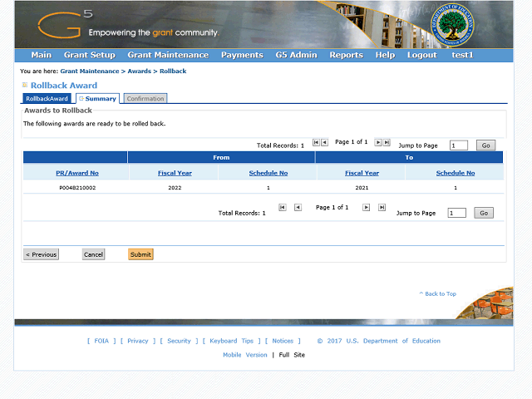Click Grant Maintenance breadcrumb link
This screenshot has height=399, width=532.
coord(90,71)
